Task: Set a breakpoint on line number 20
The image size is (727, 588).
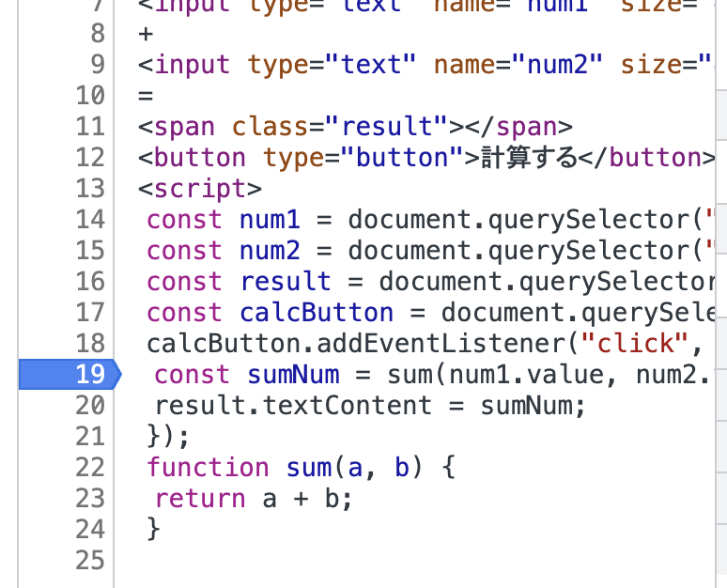Action: [90, 405]
